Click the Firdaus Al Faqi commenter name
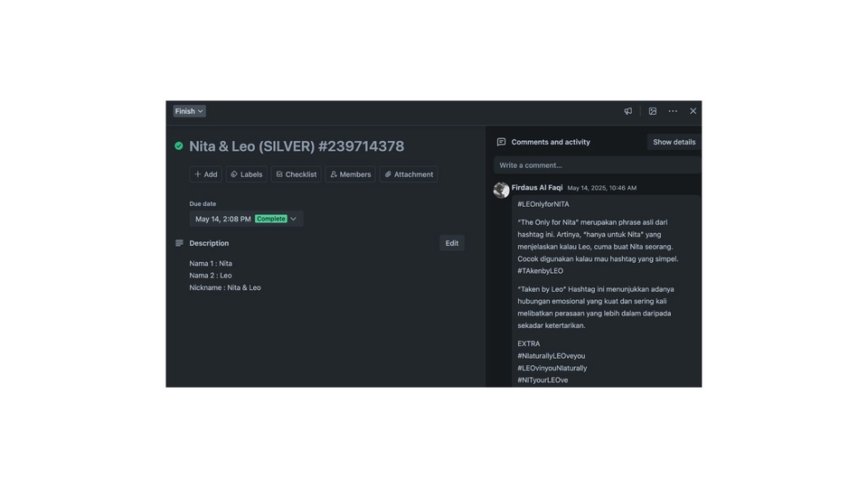The image size is (868, 488). coord(537,188)
